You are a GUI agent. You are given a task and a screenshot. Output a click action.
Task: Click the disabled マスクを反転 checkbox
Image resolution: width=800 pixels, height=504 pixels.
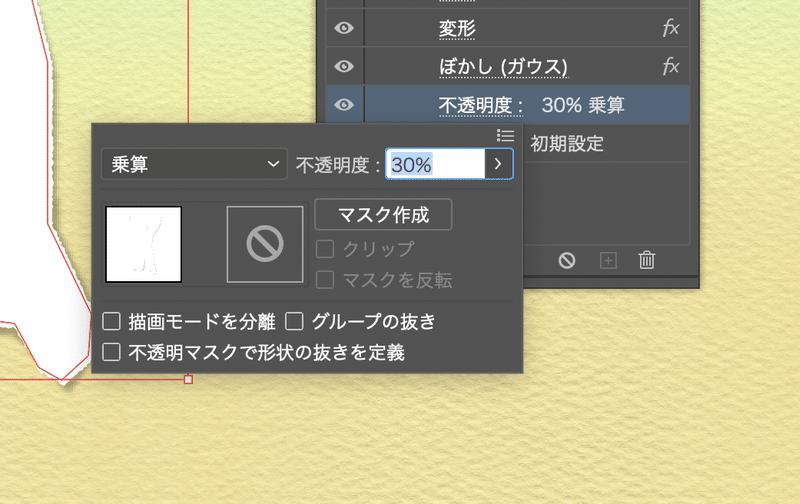(x=325, y=280)
